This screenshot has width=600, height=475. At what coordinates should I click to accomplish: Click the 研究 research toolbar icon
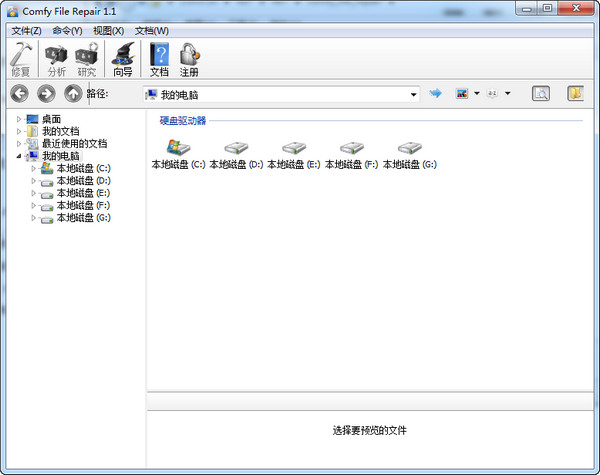coord(86,59)
